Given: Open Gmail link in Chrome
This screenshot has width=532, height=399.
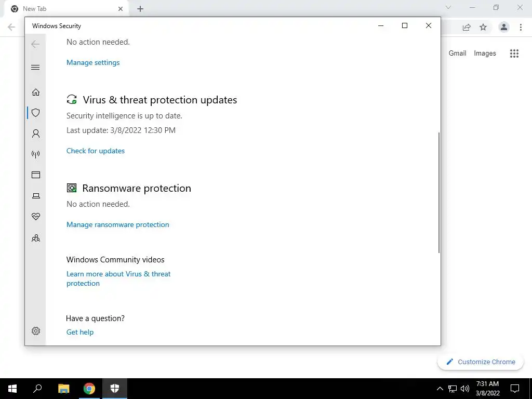Looking at the screenshot, I should [x=457, y=54].
